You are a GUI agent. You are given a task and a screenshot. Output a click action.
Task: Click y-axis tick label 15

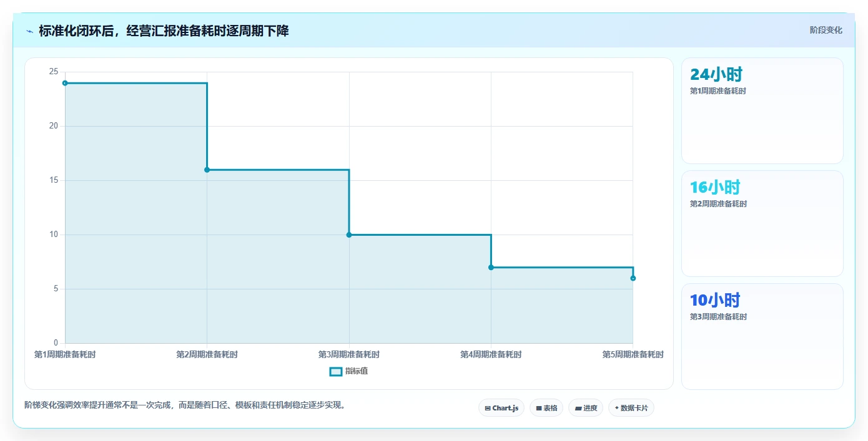54,180
